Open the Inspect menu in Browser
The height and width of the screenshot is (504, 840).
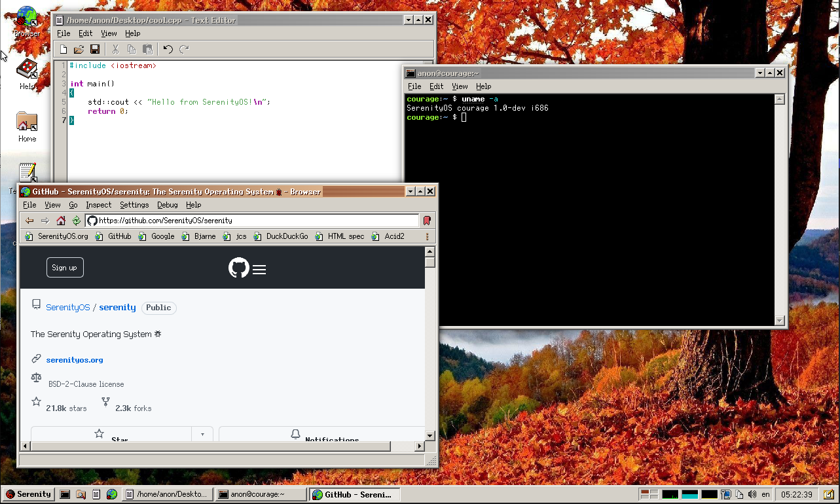99,205
